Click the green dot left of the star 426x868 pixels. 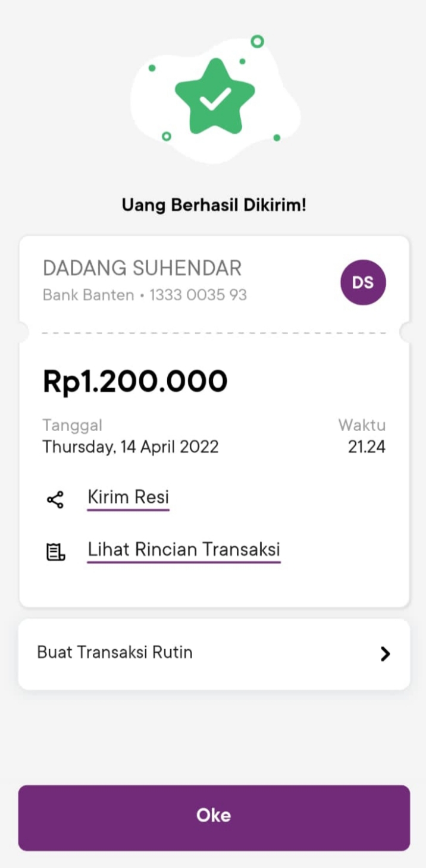pyautogui.click(x=152, y=68)
